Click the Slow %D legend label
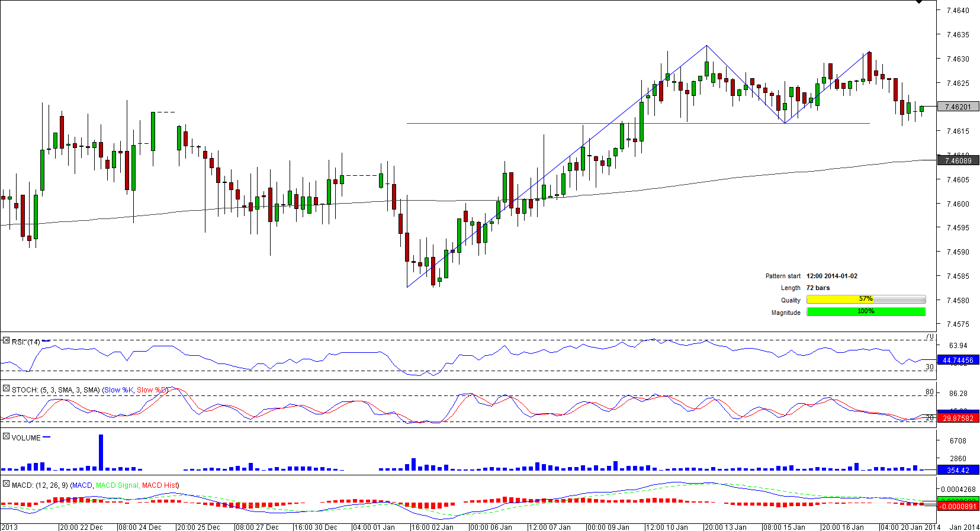The width and height of the screenshot is (980, 531). [x=152, y=390]
